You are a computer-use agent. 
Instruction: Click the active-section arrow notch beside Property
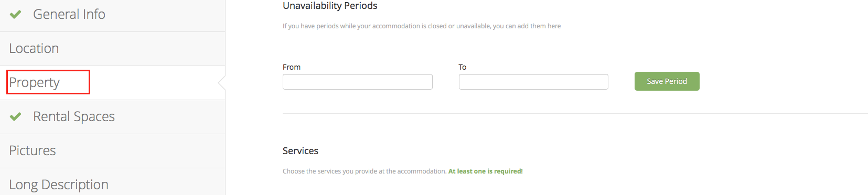tap(222, 82)
